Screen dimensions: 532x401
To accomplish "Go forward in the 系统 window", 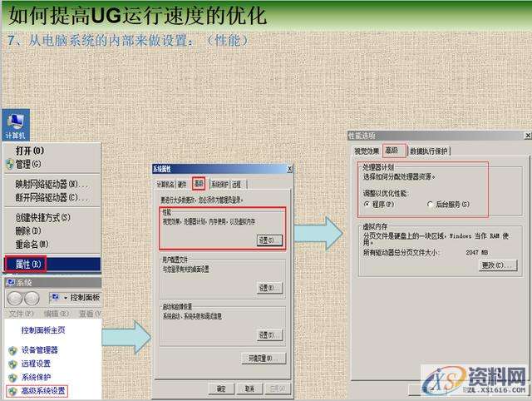I will click(32, 298).
